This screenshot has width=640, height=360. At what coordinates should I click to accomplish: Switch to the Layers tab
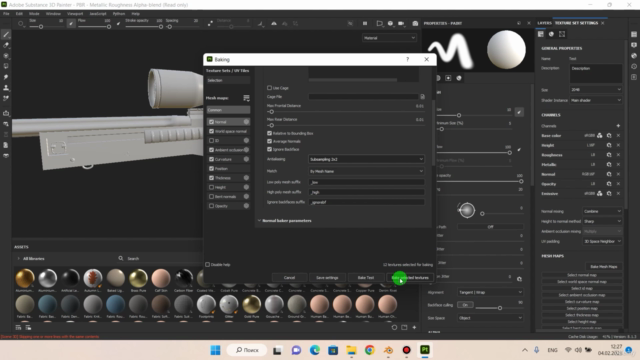[544, 23]
